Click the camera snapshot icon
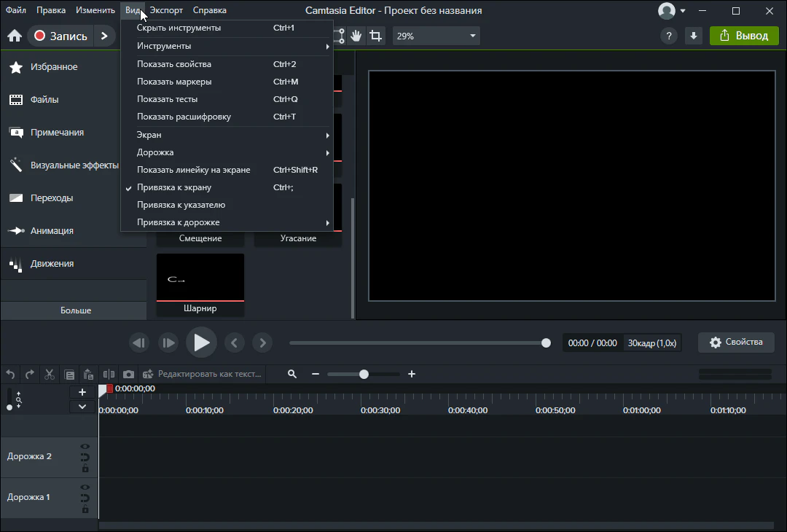 (x=128, y=374)
